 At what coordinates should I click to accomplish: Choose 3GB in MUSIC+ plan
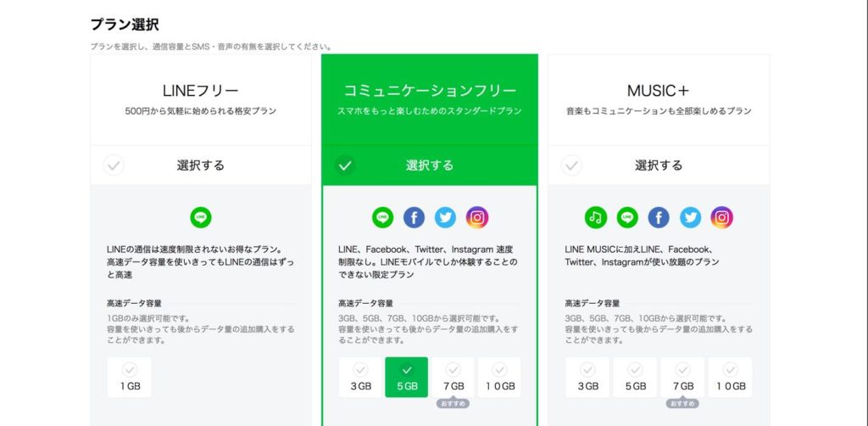click(587, 378)
